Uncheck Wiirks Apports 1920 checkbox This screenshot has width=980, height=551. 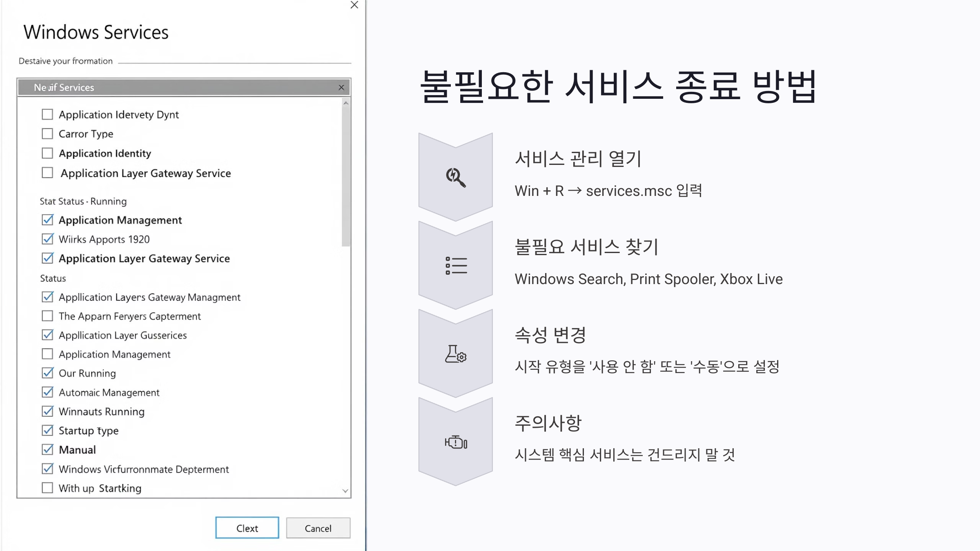47,239
